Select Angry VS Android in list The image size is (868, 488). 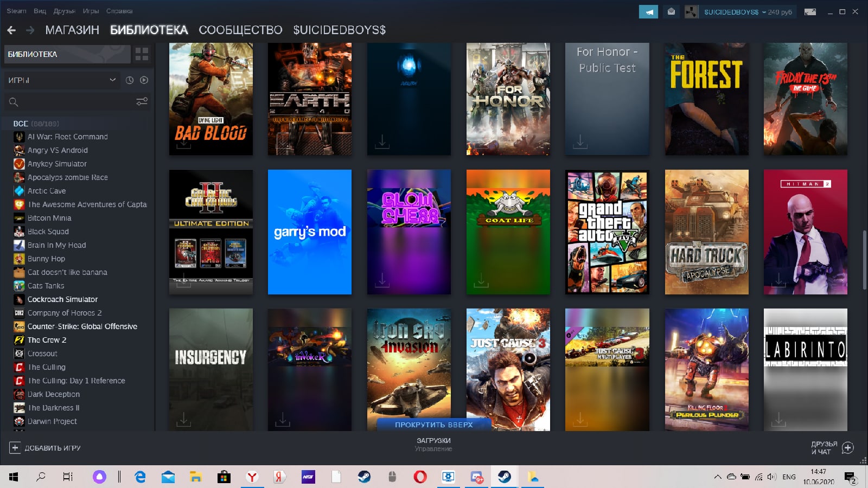[x=58, y=150]
